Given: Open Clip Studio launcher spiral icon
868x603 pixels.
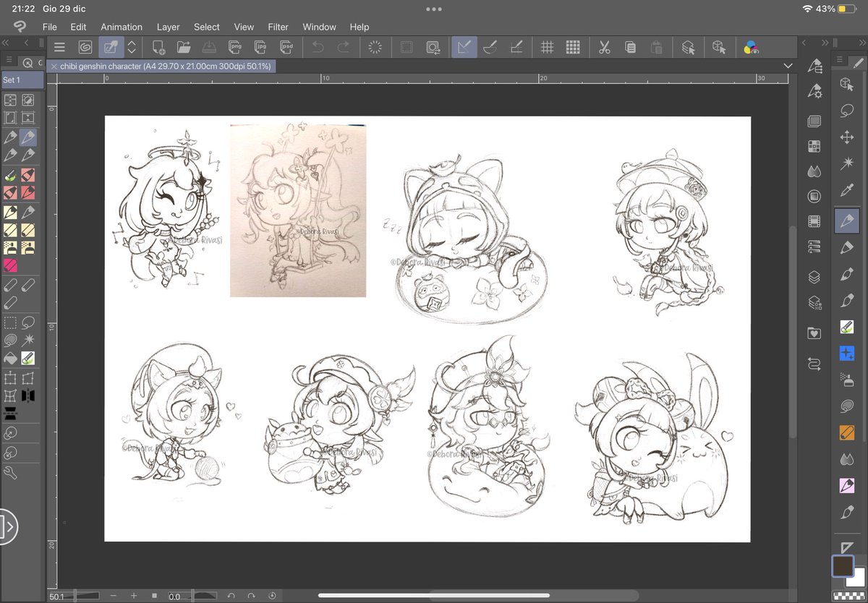Looking at the screenshot, I should click(x=85, y=48).
